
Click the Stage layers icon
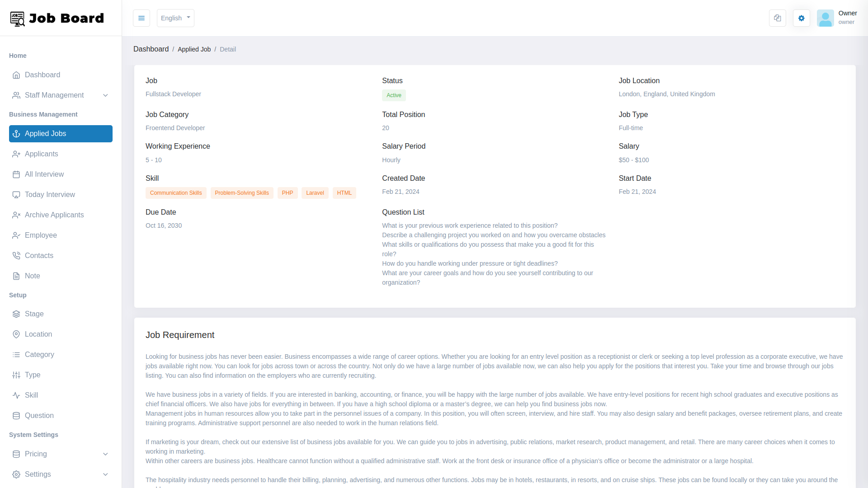point(16,314)
